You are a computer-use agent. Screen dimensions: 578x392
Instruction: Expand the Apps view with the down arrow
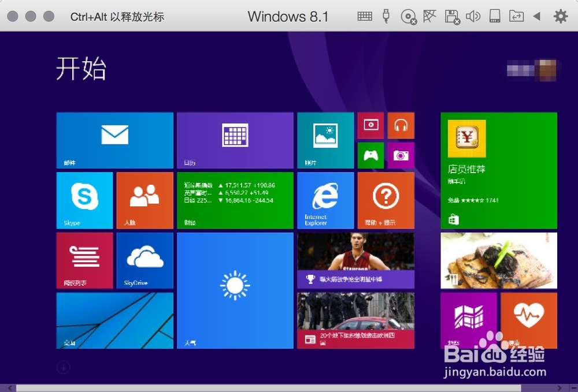click(62, 368)
